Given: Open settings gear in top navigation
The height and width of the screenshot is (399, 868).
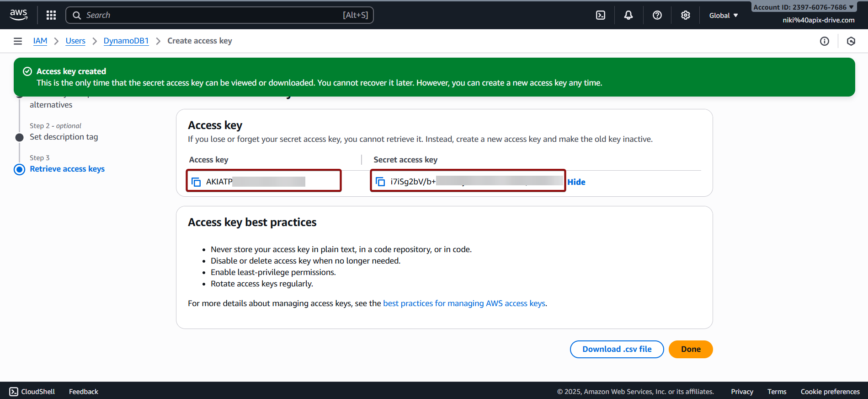Looking at the screenshot, I should pos(685,15).
